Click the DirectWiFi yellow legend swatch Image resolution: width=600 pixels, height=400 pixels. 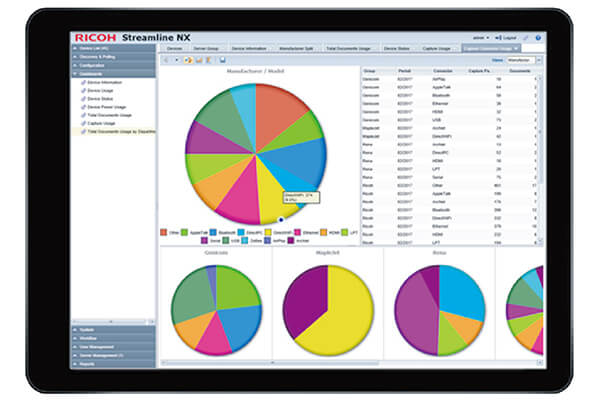point(268,232)
